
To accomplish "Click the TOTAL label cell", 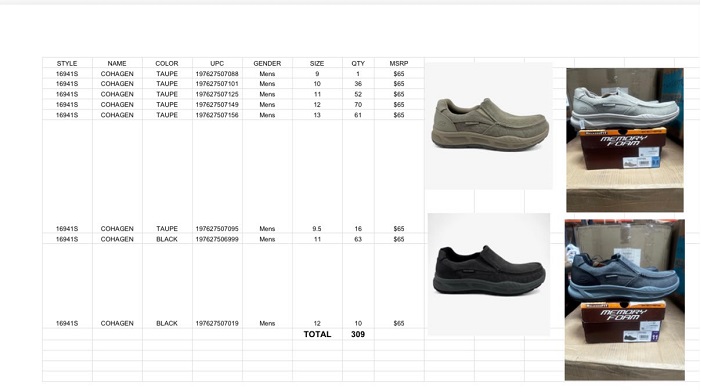I will pos(317,334).
